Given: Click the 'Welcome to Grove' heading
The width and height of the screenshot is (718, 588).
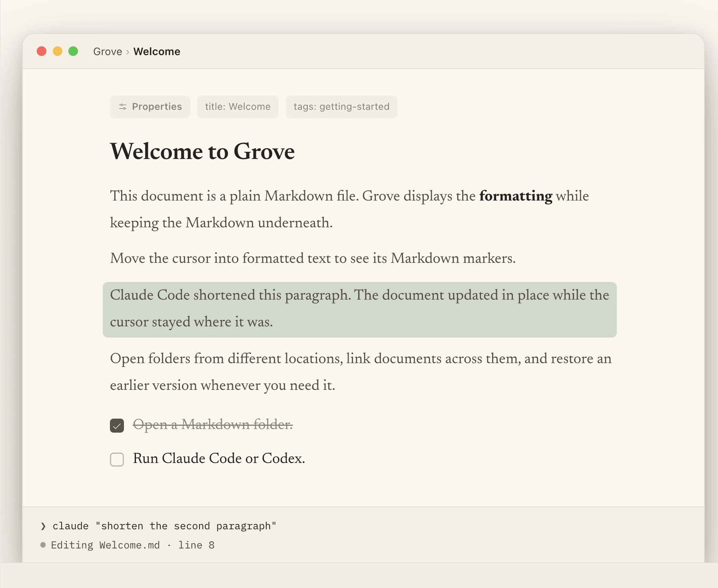Looking at the screenshot, I should 202,151.
